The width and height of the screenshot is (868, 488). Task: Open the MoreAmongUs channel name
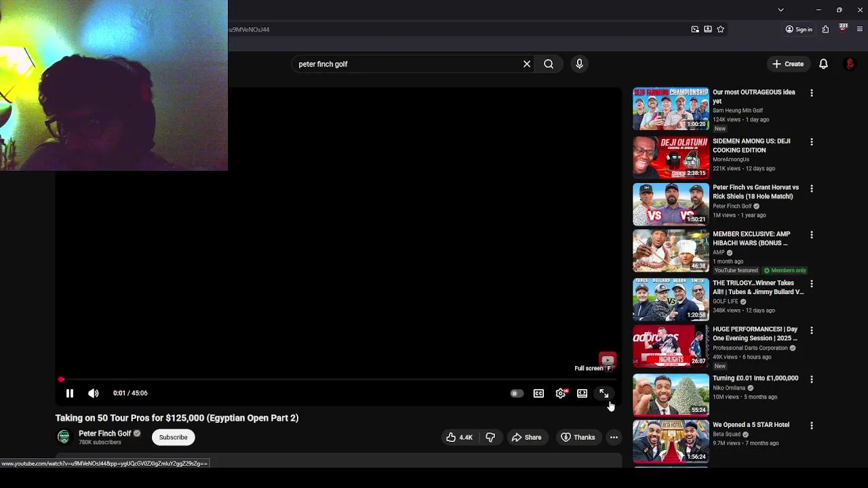coord(731,159)
